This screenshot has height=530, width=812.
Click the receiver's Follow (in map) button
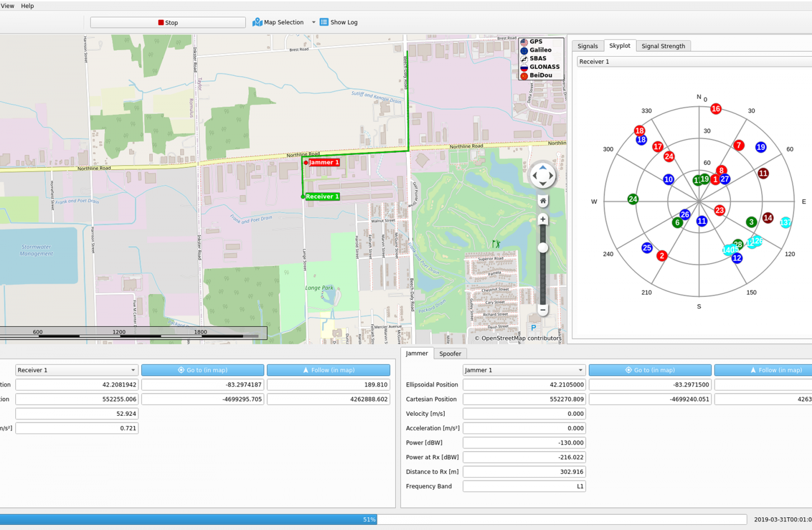(x=328, y=370)
